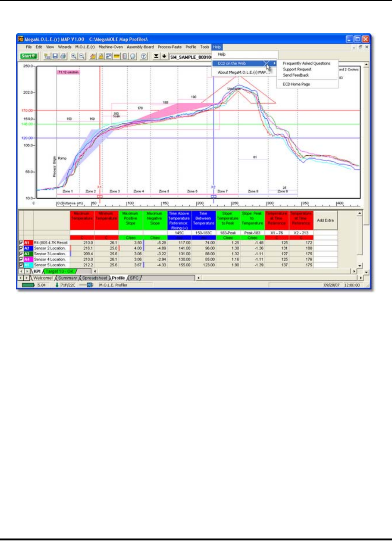Click the 71.12 cm/min conveyor speed label
Screen dimensions: 392x541
coord(68,72)
